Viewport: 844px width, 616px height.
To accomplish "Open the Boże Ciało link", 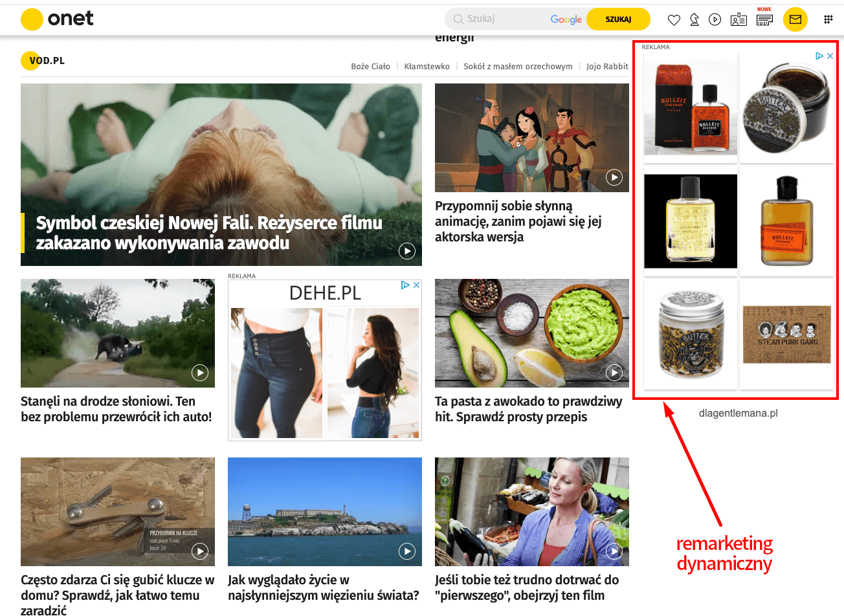I will tap(370, 66).
